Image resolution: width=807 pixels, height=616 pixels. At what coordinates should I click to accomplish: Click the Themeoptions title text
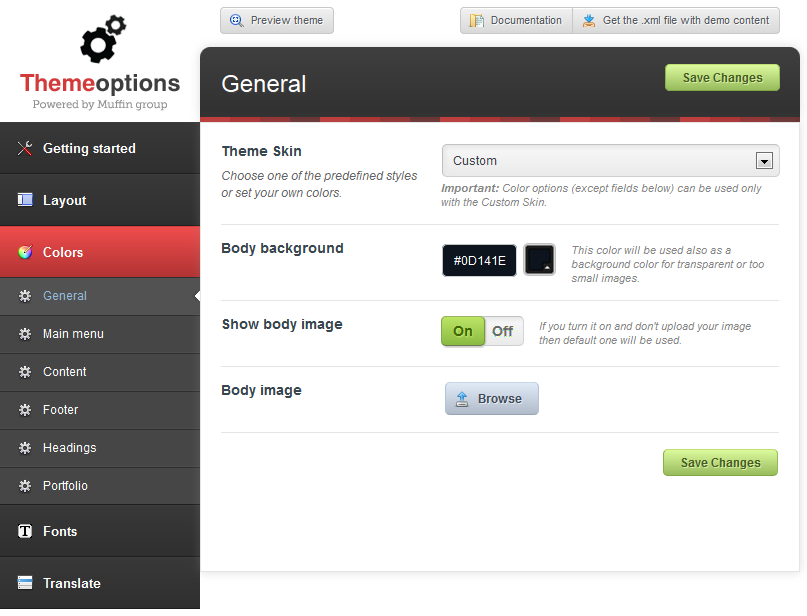(x=100, y=83)
